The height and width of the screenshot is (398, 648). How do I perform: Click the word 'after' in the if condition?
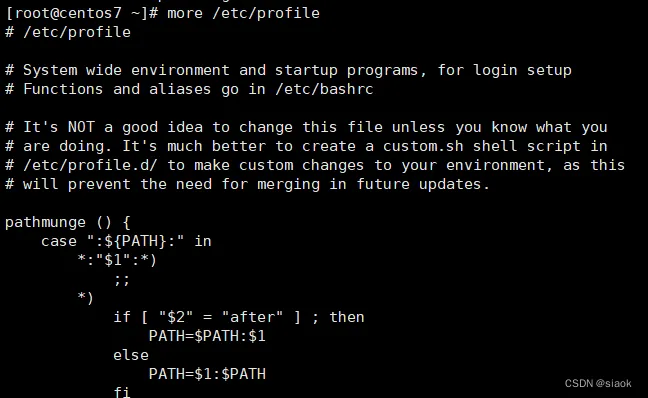pos(253,317)
